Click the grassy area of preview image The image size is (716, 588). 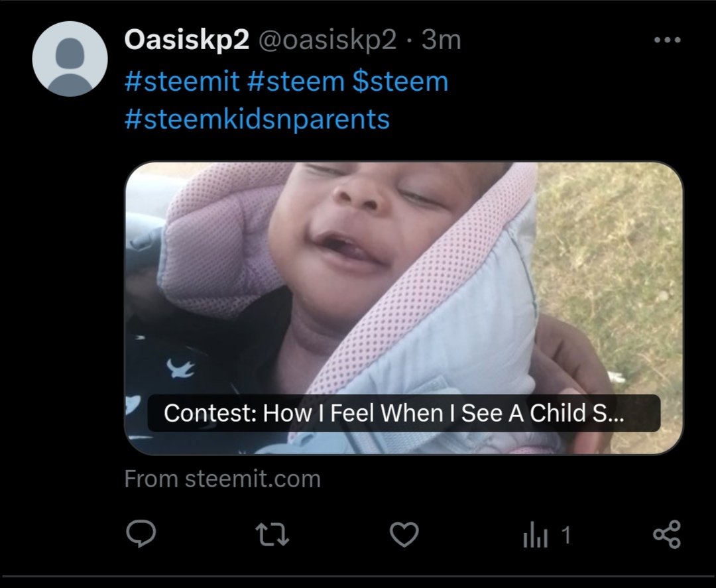pyautogui.click(x=612, y=256)
